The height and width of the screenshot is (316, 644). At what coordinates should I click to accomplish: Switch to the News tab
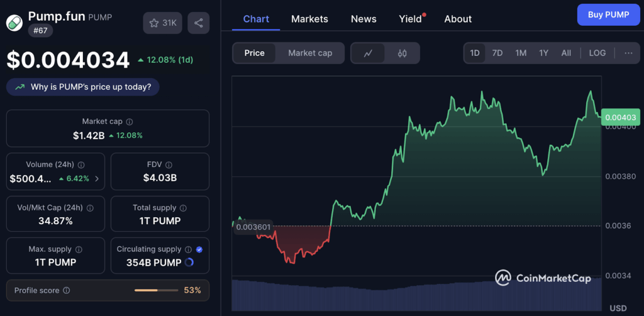(364, 19)
